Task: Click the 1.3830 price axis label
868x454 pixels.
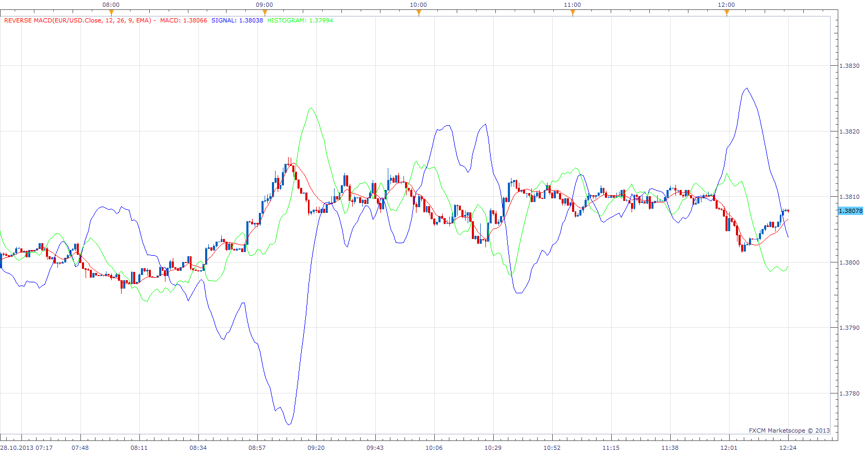Action: pos(849,66)
